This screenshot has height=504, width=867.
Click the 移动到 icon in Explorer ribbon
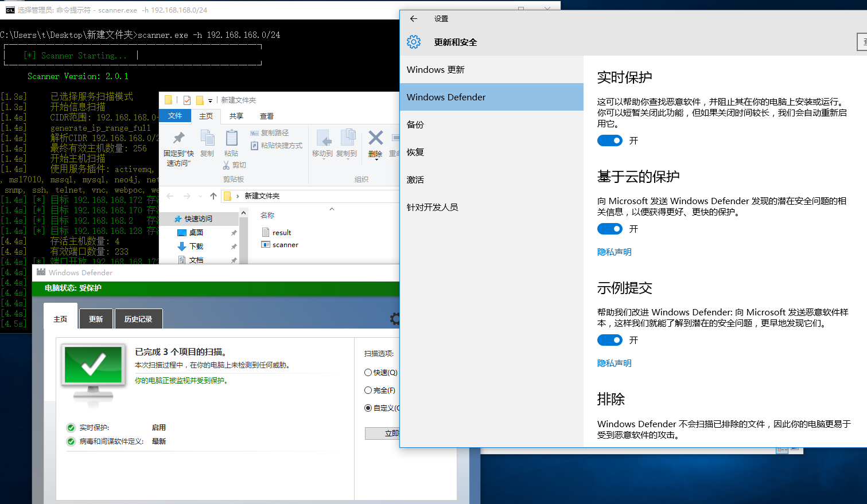(x=323, y=138)
